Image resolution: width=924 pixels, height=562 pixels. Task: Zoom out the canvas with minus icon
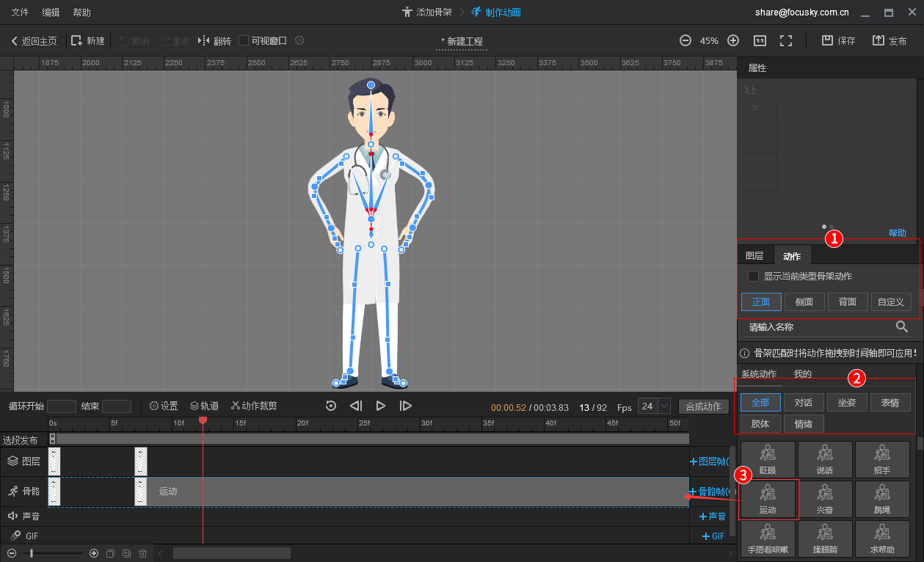click(x=685, y=41)
